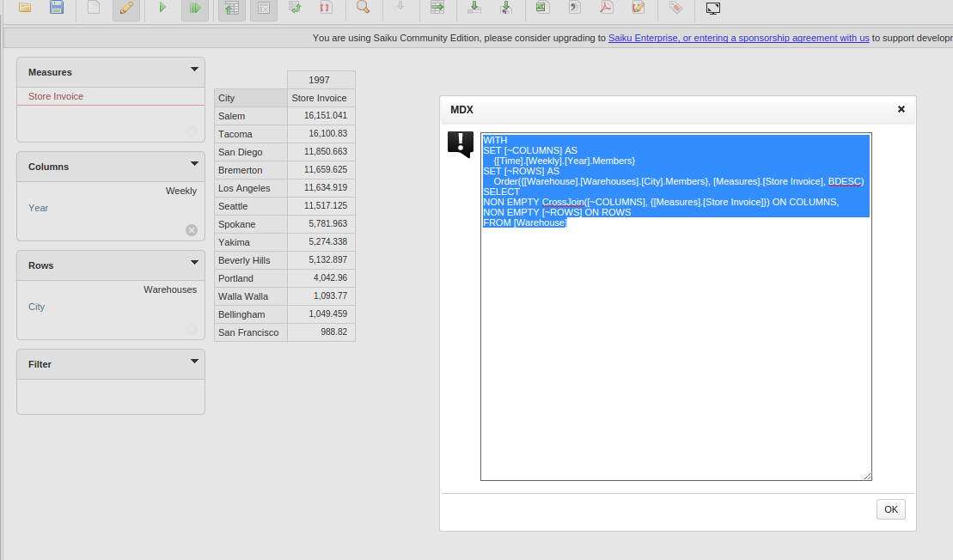
Task: Click the City column header in the table
Action: coord(250,98)
